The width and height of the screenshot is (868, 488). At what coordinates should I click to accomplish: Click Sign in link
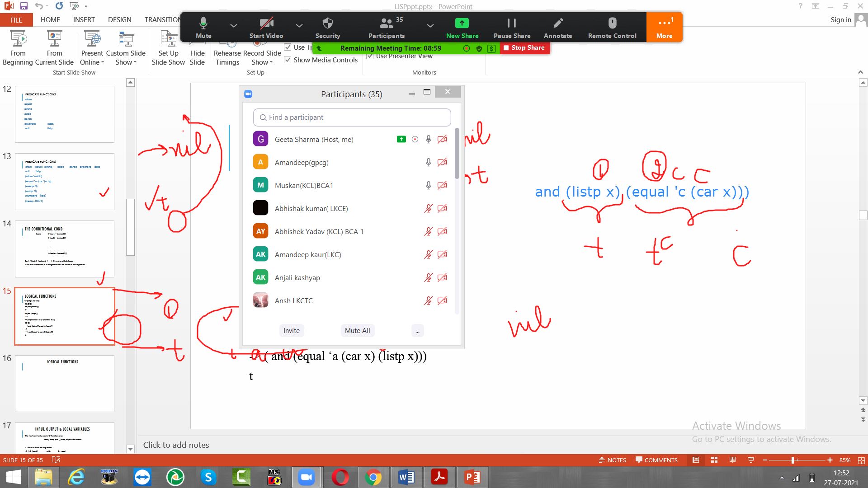coord(840,20)
